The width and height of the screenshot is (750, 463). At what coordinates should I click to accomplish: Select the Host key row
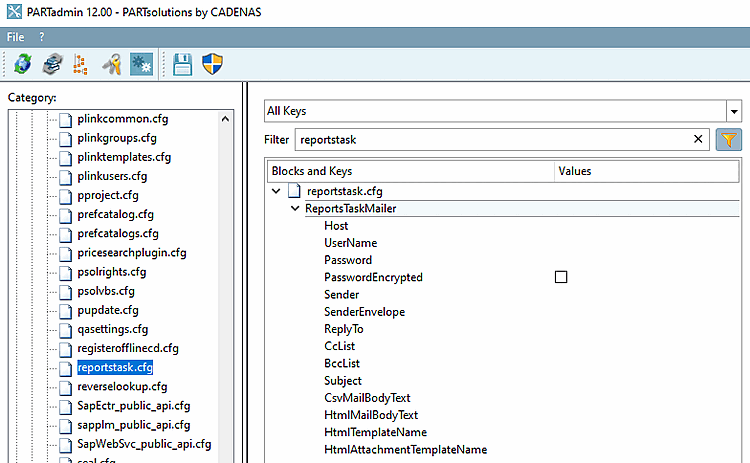[x=336, y=226]
